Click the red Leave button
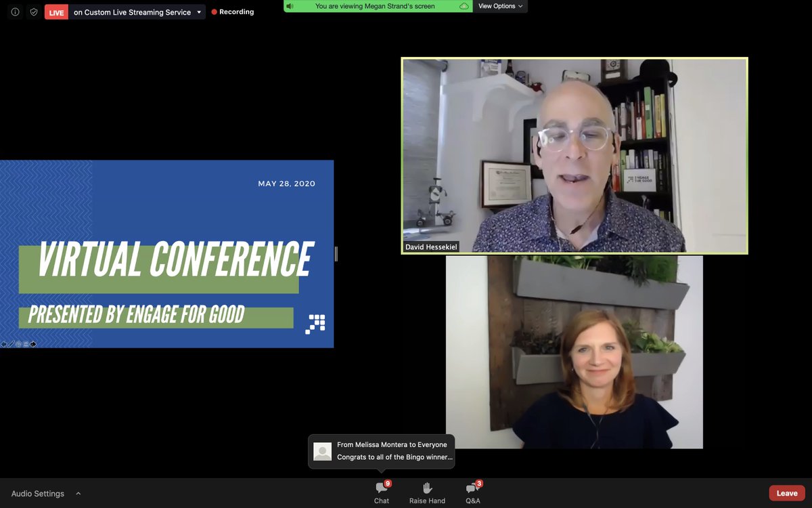This screenshot has height=508, width=812. pos(787,493)
